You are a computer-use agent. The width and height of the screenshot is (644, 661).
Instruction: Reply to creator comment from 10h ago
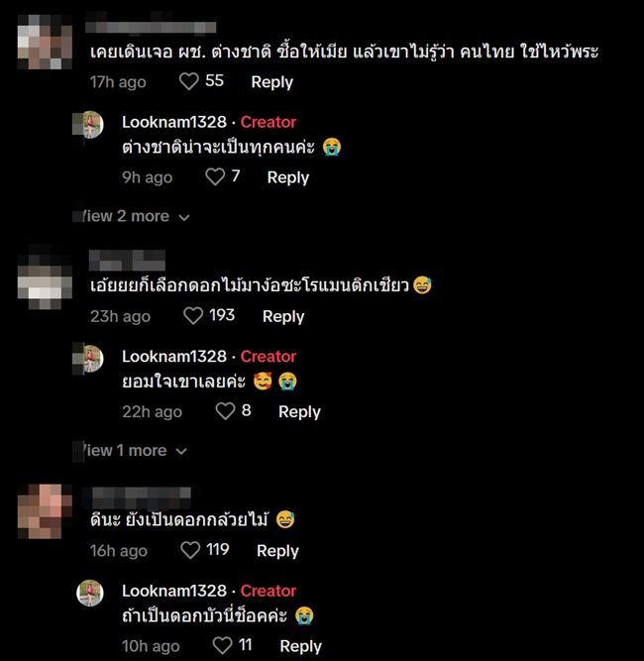(x=300, y=646)
